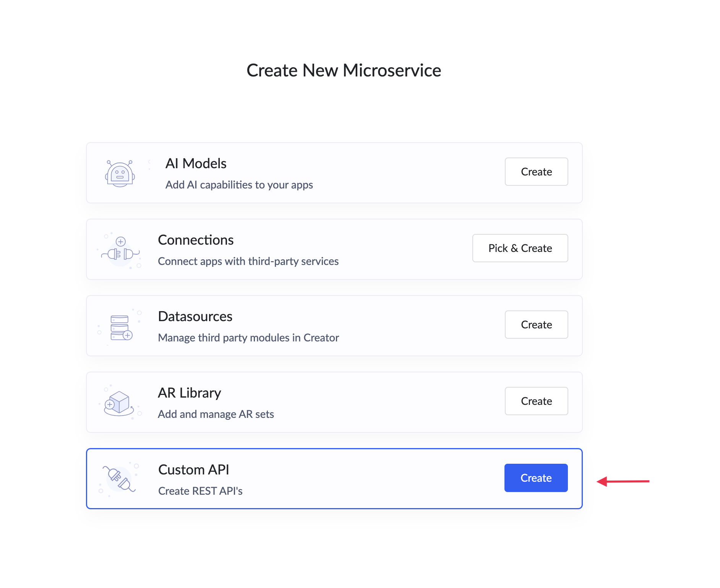Select the Custom API title text
Image resolution: width=720 pixels, height=588 pixels.
[193, 470]
